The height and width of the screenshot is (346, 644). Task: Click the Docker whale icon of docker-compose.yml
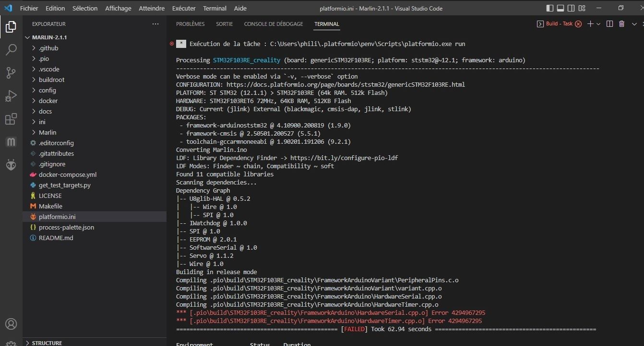click(x=33, y=174)
